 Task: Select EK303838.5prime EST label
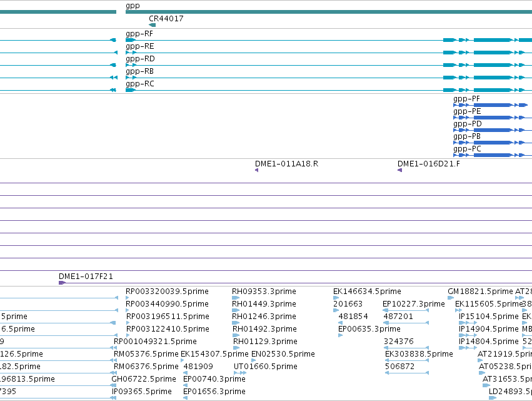(x=419, y=354)
